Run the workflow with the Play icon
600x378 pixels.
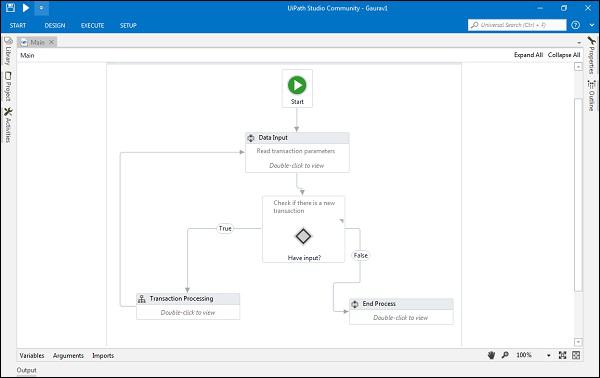click(x=26, y=8)
